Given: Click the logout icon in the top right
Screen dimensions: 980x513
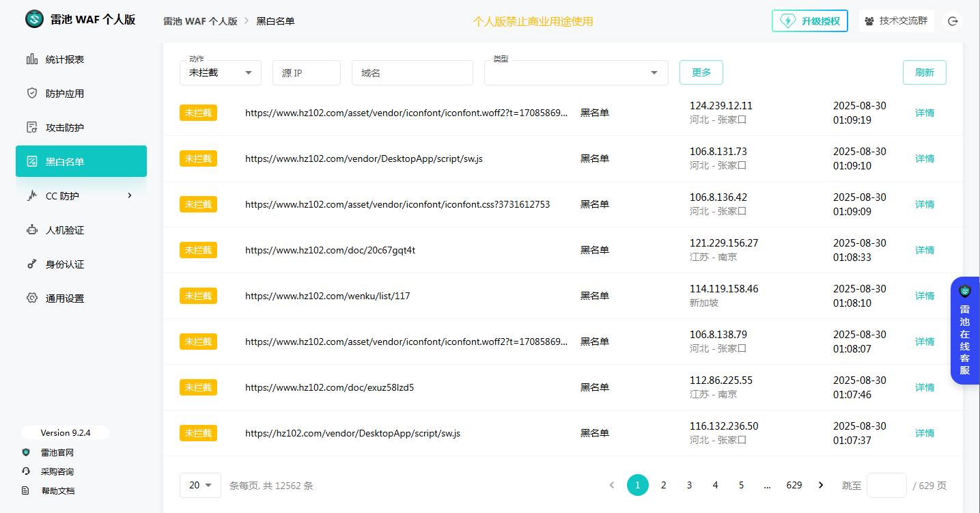Looking at the screenshot, I should [x=953, y=21].
